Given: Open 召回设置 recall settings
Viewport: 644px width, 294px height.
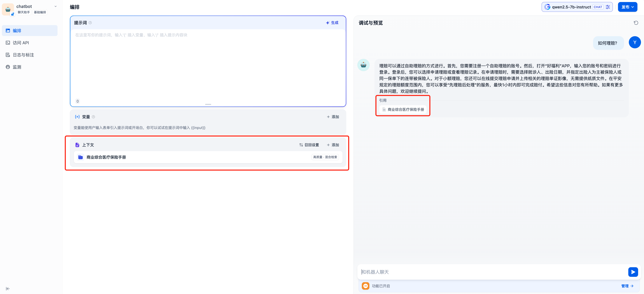Looking at the screenshot, I should click(309, 145).
